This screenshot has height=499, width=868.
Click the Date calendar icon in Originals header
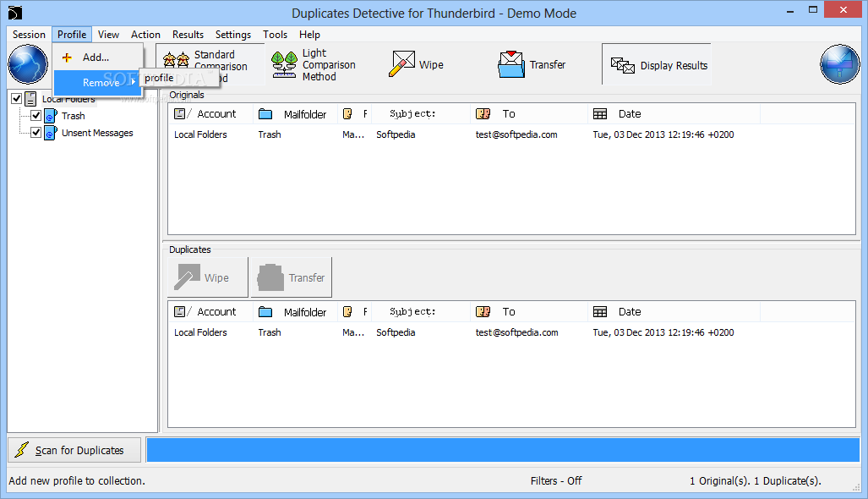600,114
